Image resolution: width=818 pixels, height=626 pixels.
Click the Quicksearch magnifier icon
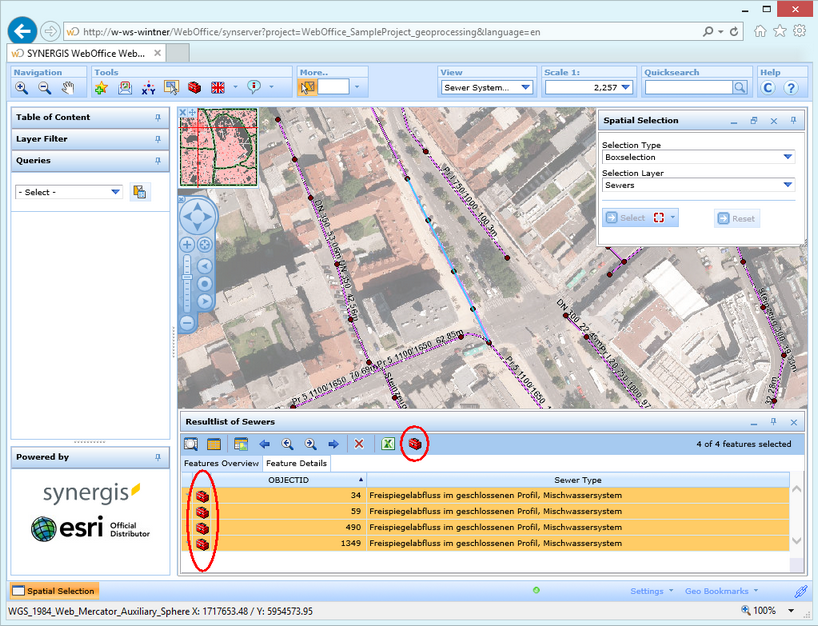[740, 88]
